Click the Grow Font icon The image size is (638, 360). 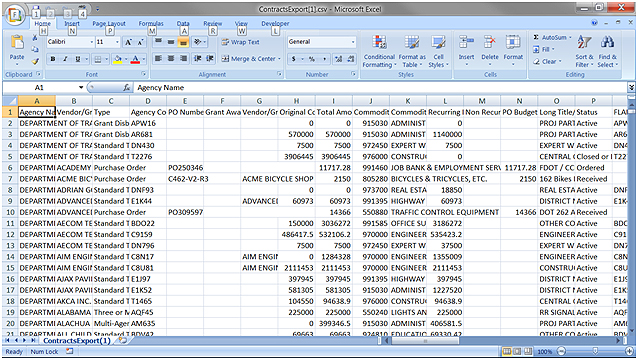pyautogui.click(x=129, y=42)
